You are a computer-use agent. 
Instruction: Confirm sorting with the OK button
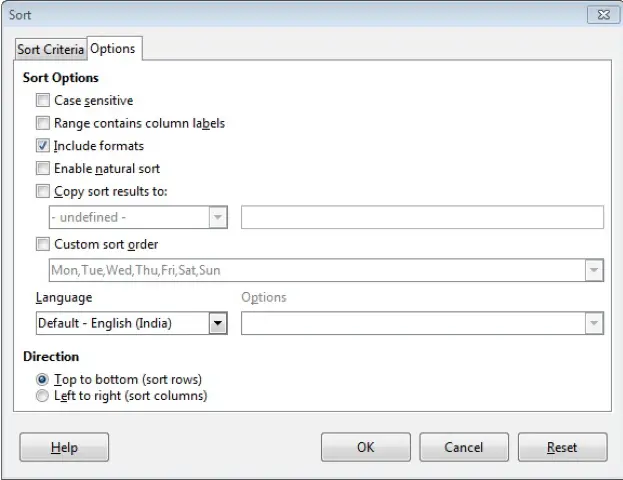pyautogui.click(x=366, y=447)
